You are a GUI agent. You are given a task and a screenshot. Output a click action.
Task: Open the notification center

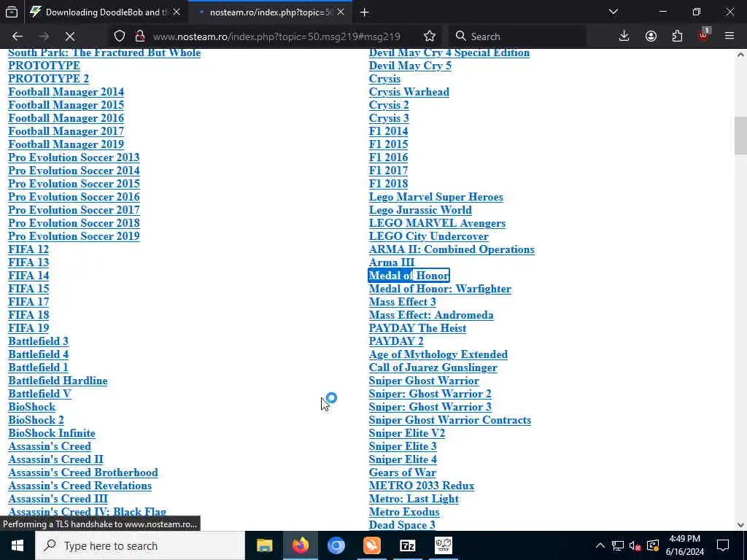click(723, 545)
